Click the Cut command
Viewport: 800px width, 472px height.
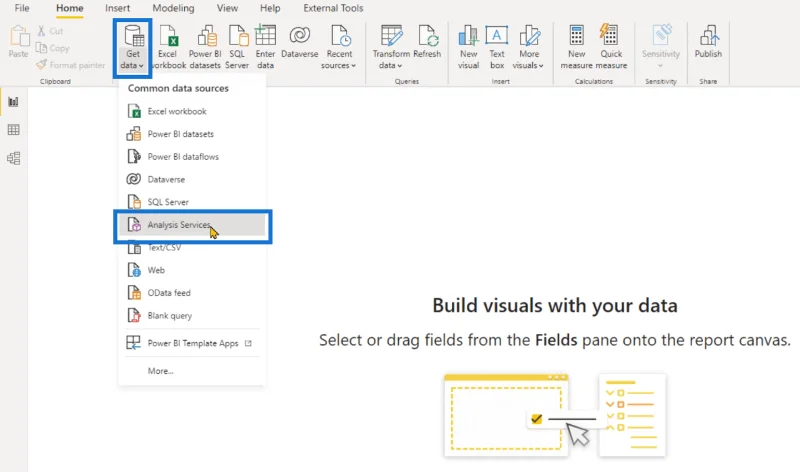pos(50,31)
